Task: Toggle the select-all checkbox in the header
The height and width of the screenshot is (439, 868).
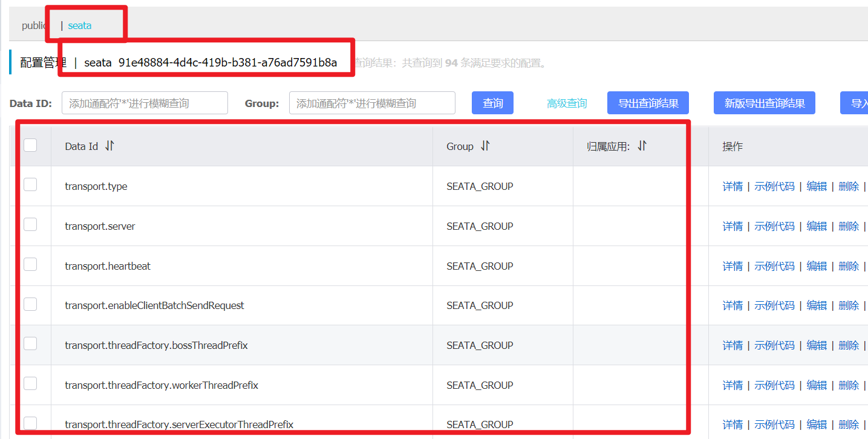Action: point(30,145)
